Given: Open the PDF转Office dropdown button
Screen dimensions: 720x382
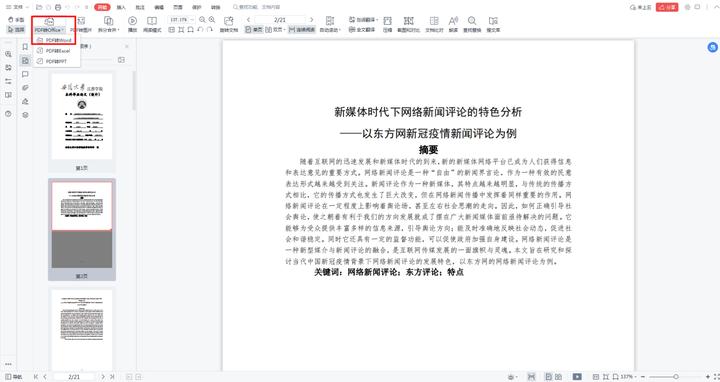Looking at the screenshot, I should [50, 25].
